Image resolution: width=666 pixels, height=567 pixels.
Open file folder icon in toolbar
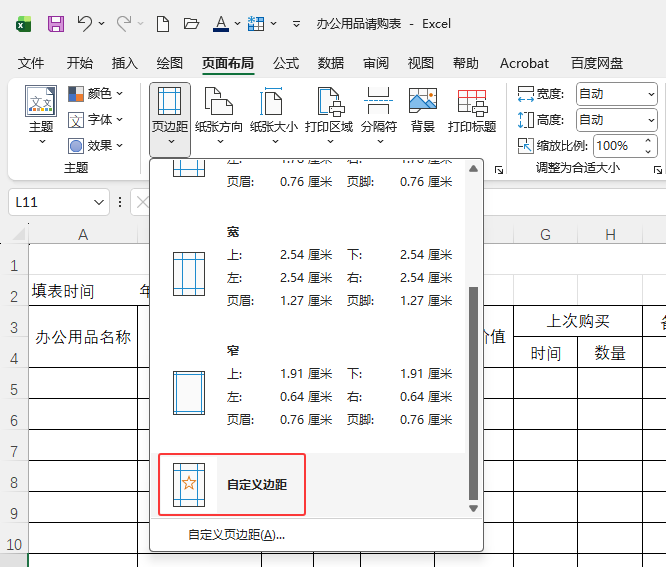(x=191, y=23)
